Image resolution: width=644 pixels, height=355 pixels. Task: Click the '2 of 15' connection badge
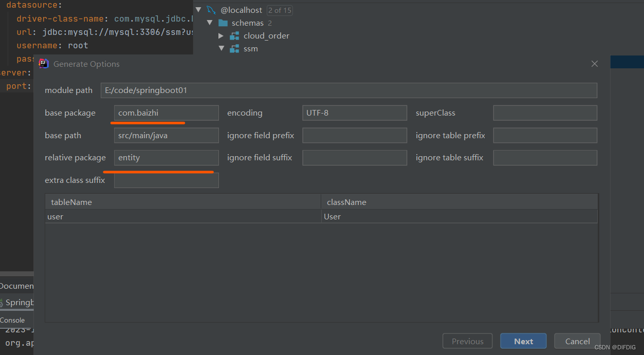tap(279, 10)
